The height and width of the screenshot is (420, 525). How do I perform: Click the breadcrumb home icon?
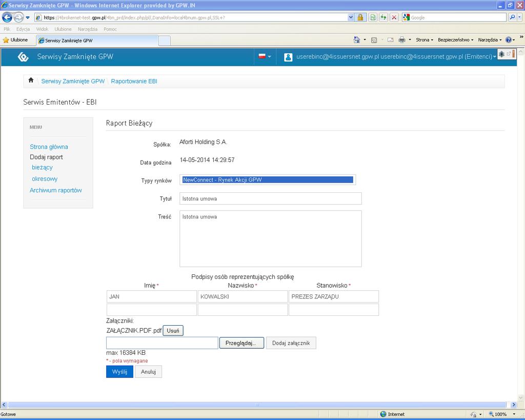(x=31, y=80)
